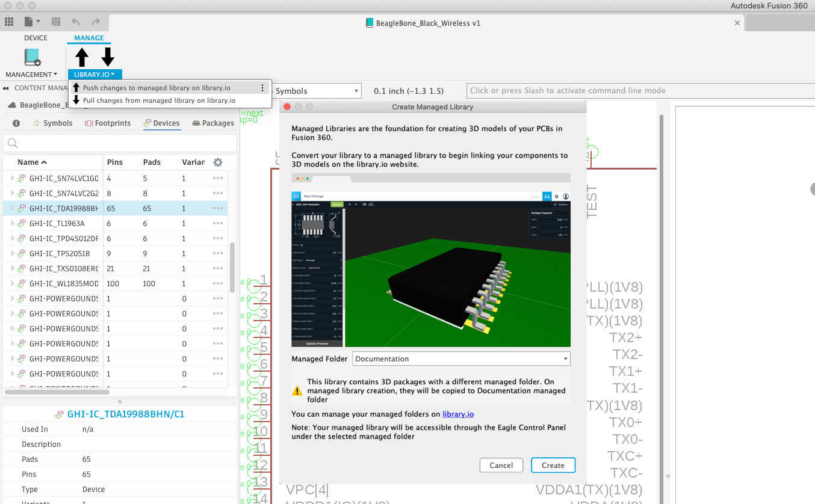Select the GHI-IC_TDA19988BH device row
This screenshot has width=815, height=504.
[x=116, y=209]
